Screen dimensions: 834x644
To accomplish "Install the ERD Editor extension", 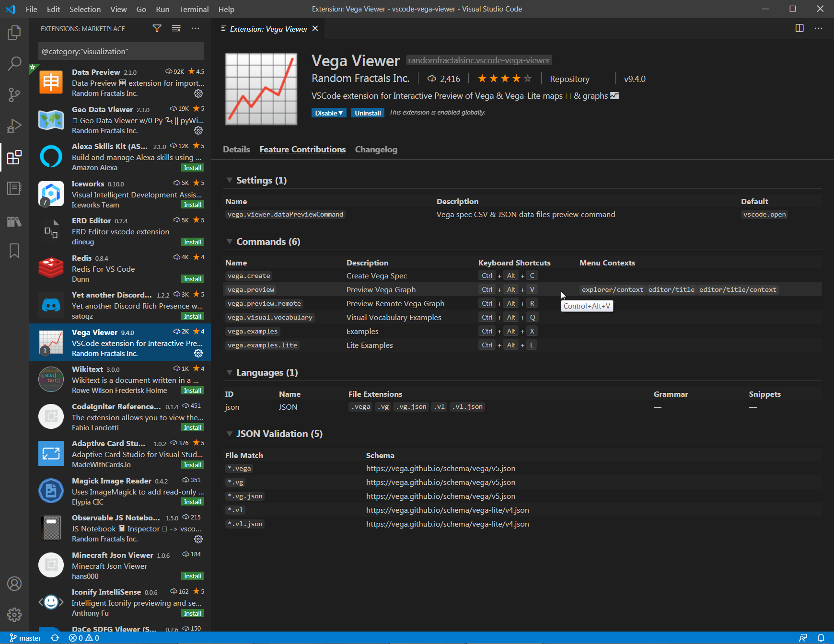I will pos(193,242).
